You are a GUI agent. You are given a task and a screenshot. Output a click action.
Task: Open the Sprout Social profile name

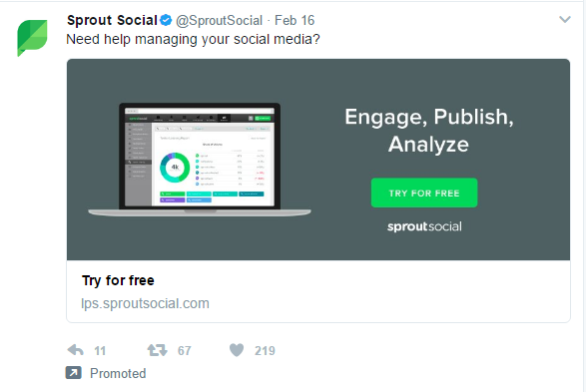112,20
